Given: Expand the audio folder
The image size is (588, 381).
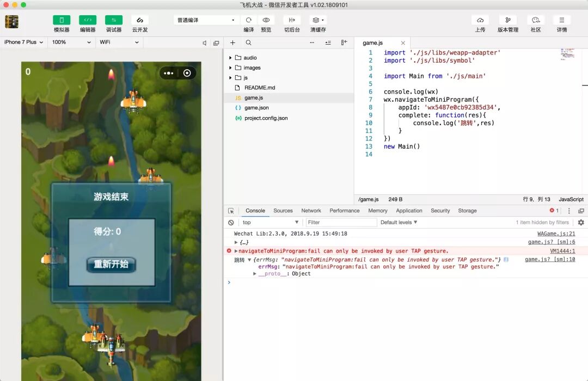Looking at the screenshot, I should tap(230, 58).
